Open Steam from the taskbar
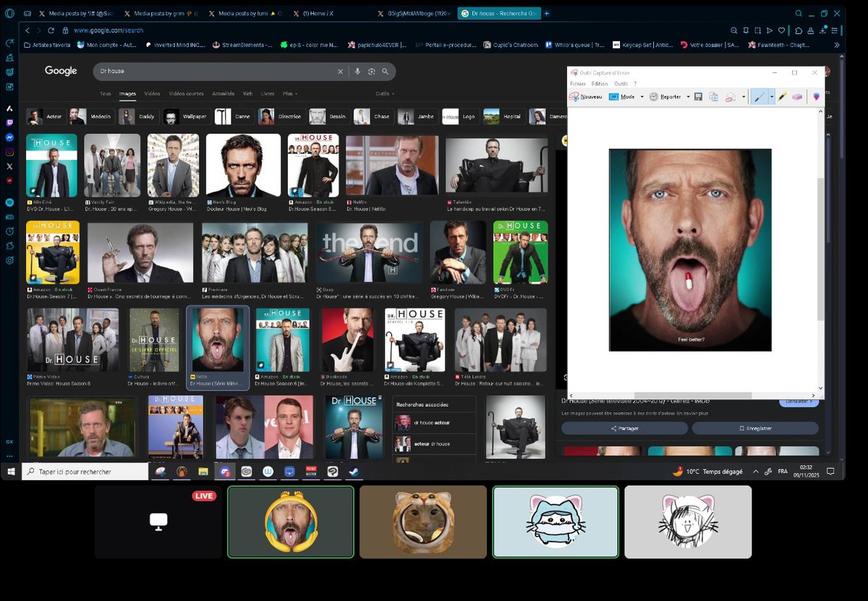 click(x=353, y=472)
